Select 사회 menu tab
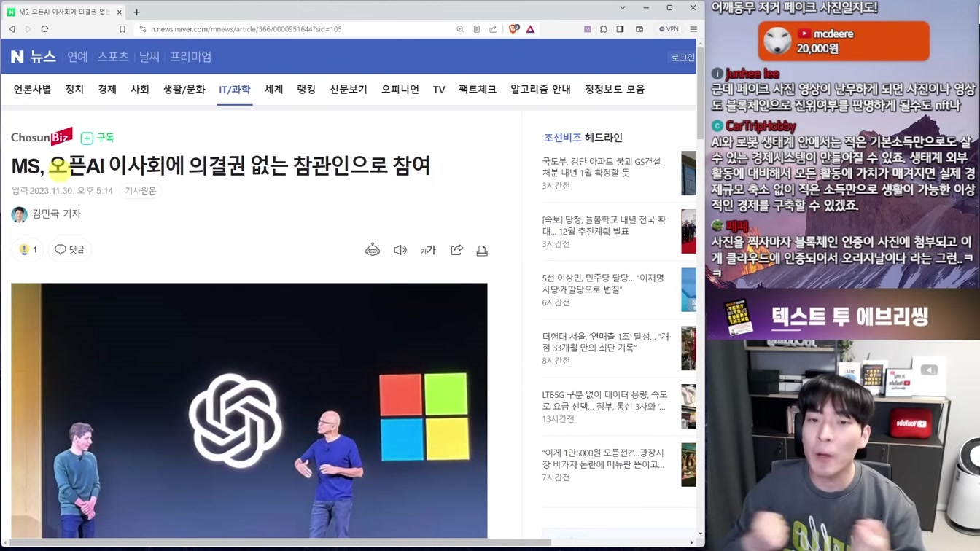Screen dimensions: 980x551 coord(140,89)
